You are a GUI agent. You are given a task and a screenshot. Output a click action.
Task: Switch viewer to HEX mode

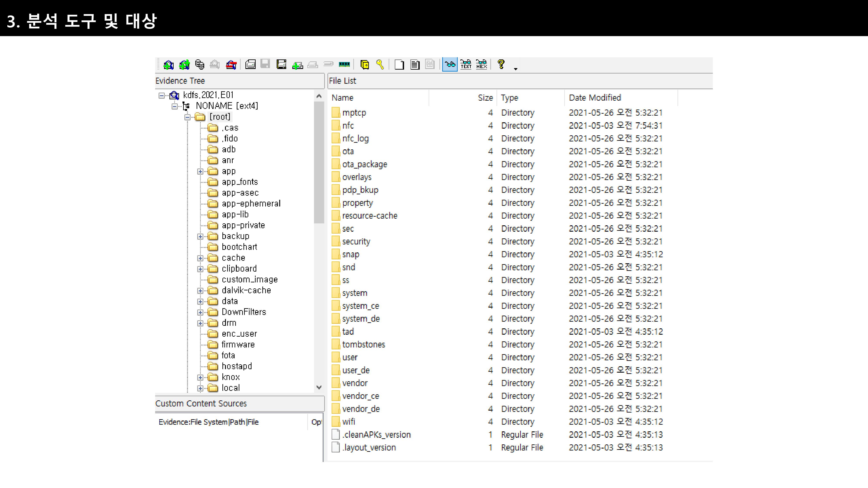pos(482,64)
